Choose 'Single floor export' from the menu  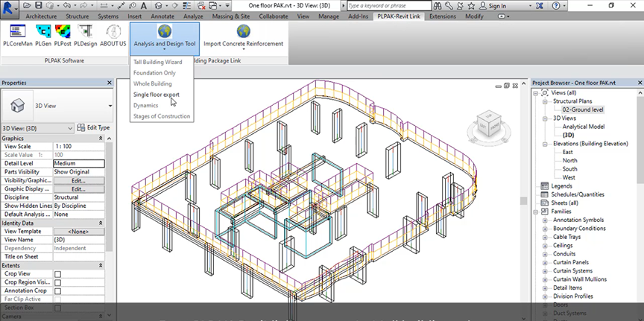coord(157,95)
